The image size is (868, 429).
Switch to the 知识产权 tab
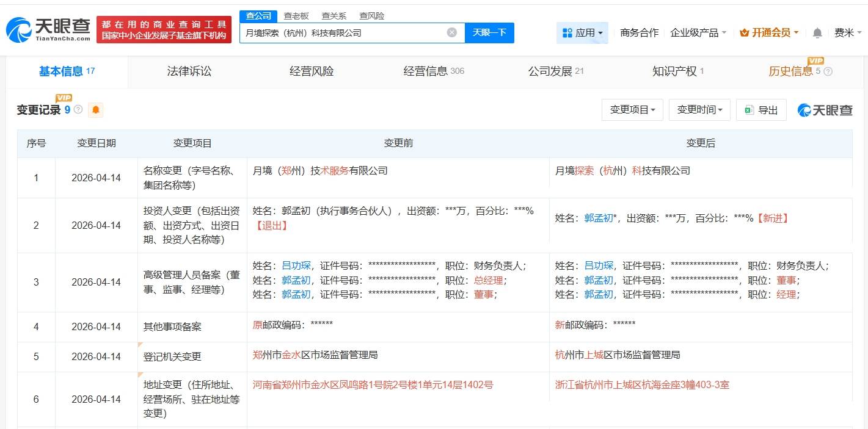click(674, 71)
